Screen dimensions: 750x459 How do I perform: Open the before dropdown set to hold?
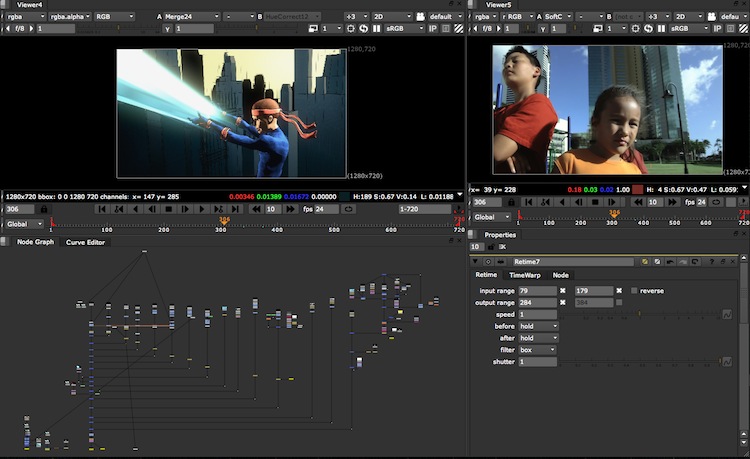[539, 326]
